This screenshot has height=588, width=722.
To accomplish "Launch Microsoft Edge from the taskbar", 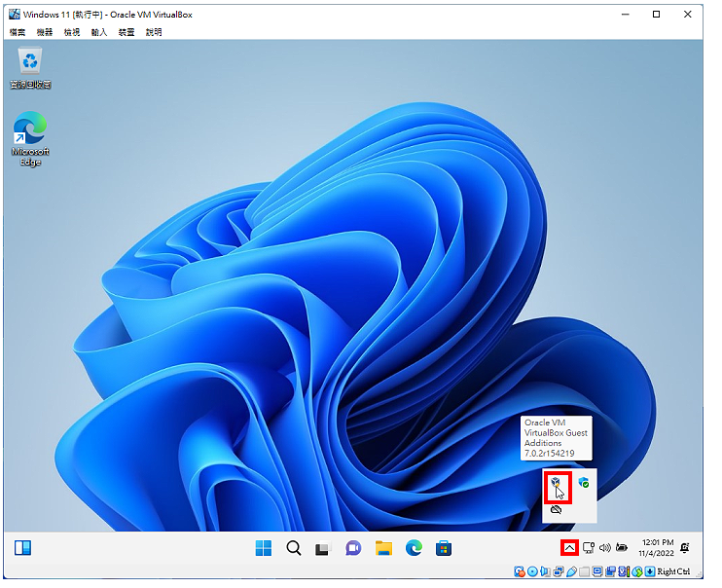I will (x=414, y=548).
